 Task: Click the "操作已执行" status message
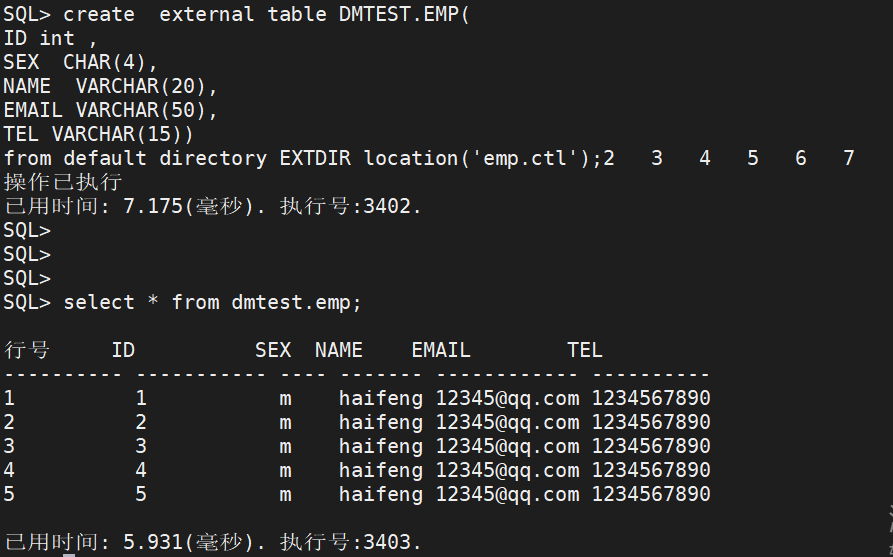(63, 182)
